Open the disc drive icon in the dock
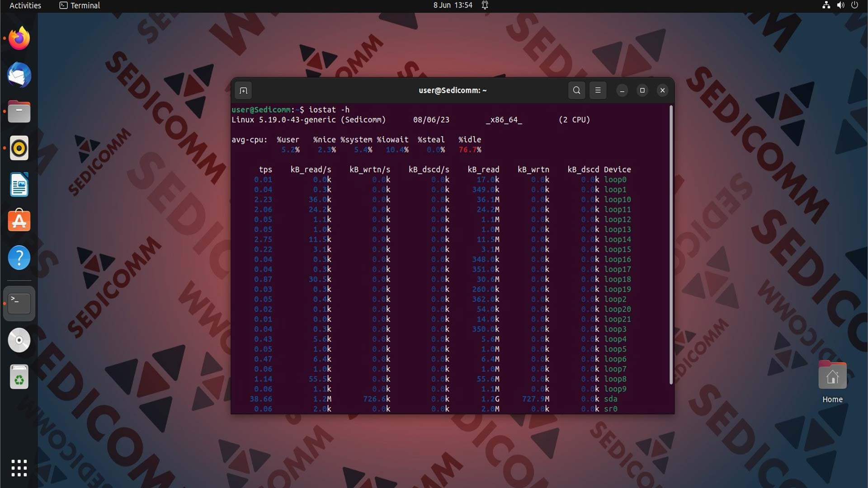The height and width of the screenshot is (488, 868). [19, 340]
